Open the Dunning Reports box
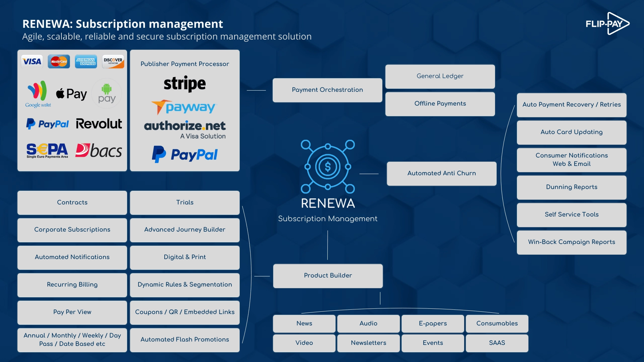644x362 pixels. [x=572, y=187]
